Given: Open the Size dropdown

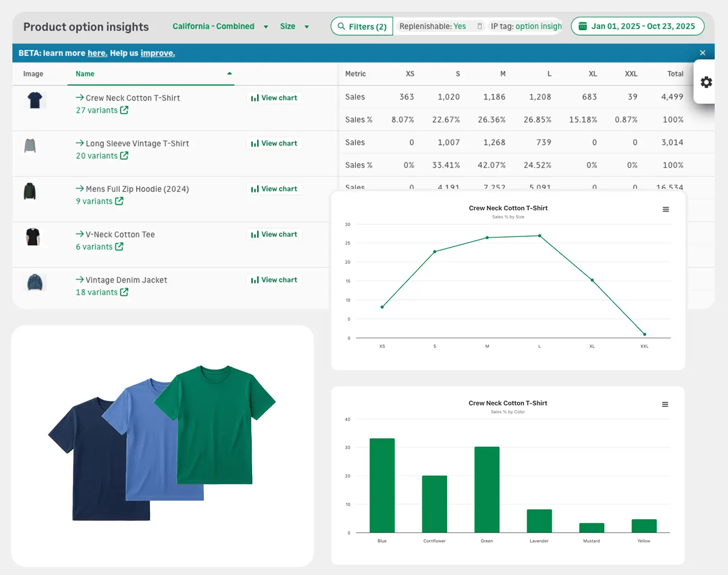Looking at the screenshot, I should click(x=294, y=26).
